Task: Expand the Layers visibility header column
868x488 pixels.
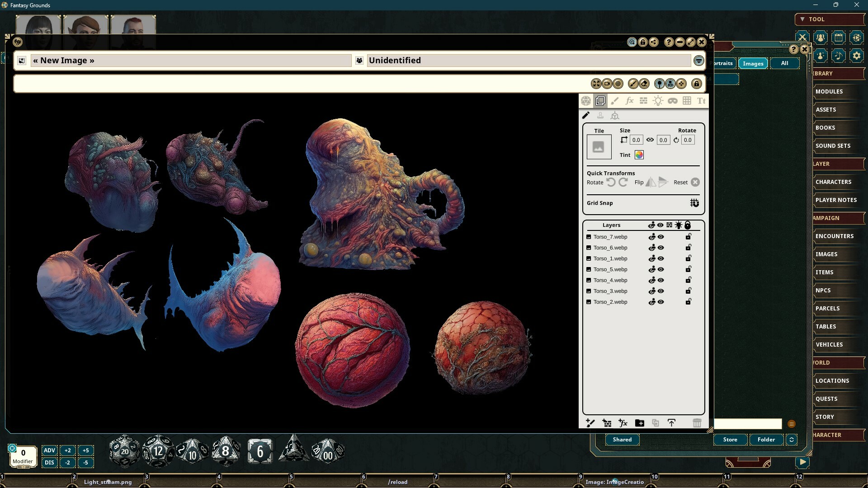Action: [x=661, y=225]
